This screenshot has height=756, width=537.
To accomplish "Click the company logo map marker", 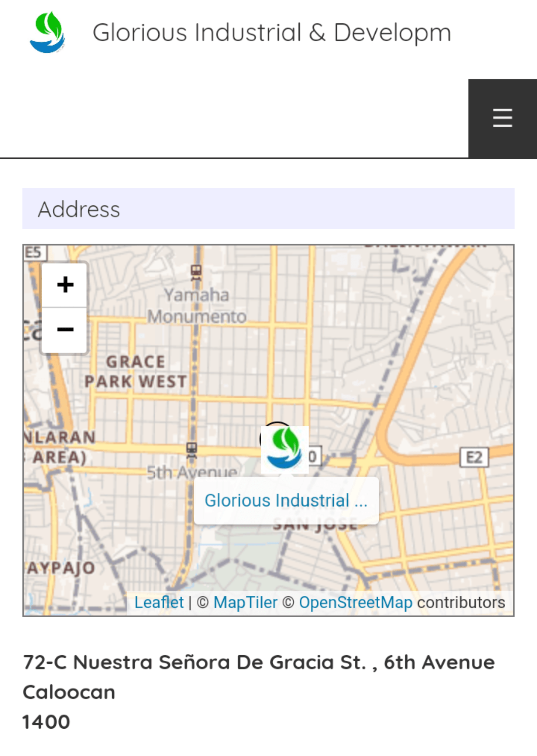I will click(285, 449).
